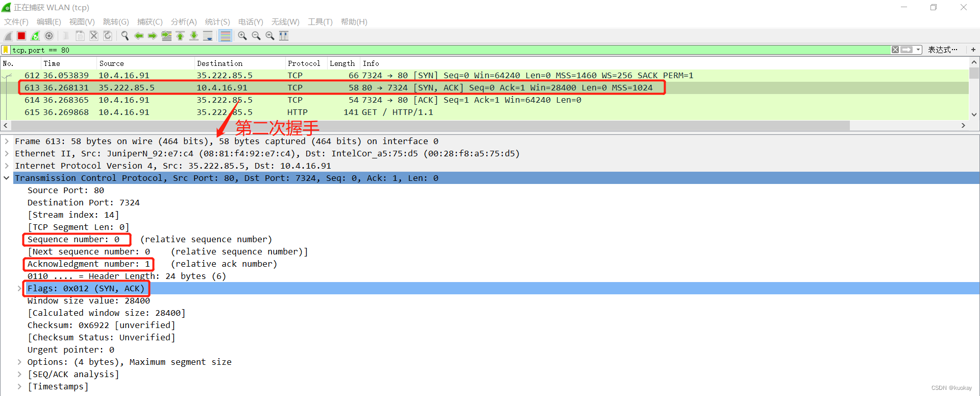Click the save capture file icon
The image size is (980, 396).
(80, 36)
